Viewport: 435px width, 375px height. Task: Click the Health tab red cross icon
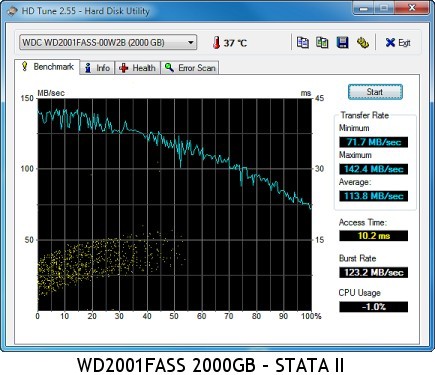tap(124, 68)
